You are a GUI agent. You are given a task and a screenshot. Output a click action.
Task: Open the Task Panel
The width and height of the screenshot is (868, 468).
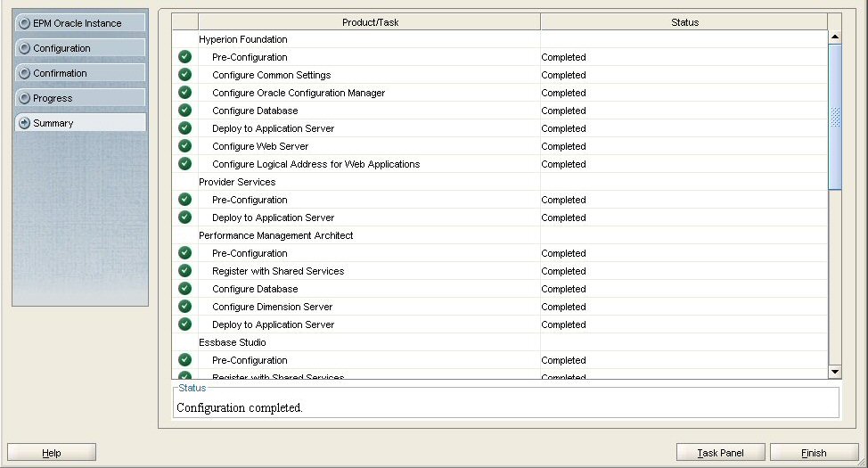tap(720, 453)
